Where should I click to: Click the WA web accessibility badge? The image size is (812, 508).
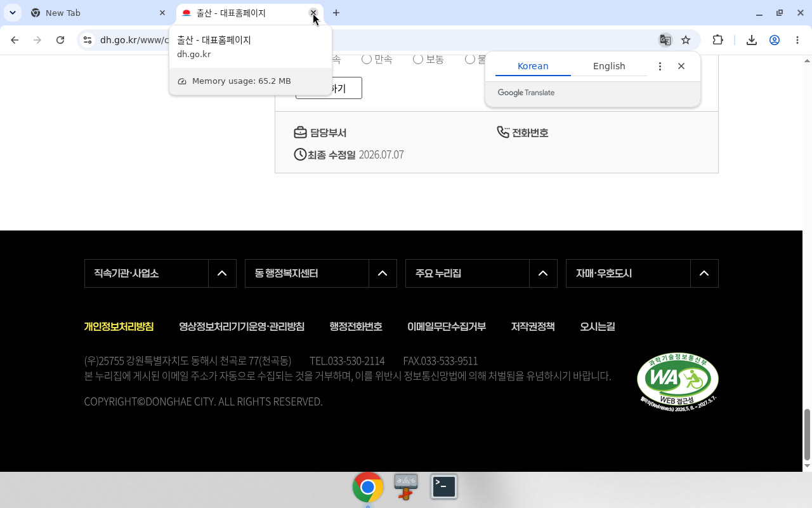pos(678,381)
